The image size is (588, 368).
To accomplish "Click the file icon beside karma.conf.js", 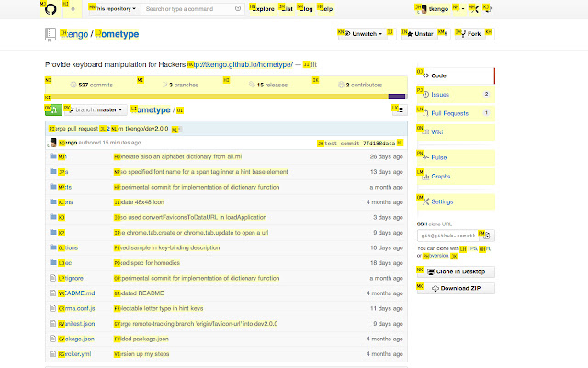I will pos(53,308).
